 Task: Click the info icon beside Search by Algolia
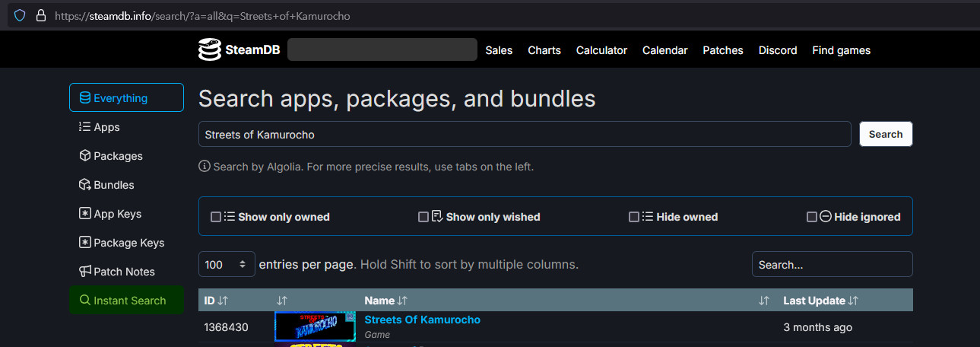coord(204,166)
